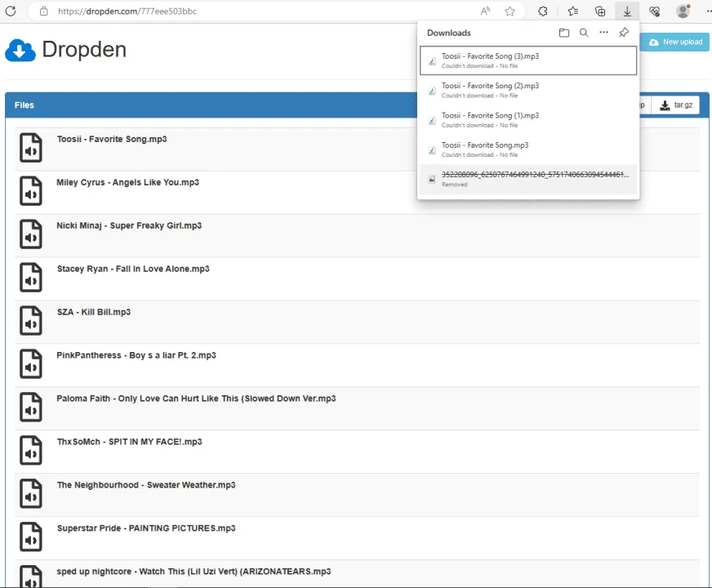This screenshot has width=712, height=588.
Task: Open Toosii - Favorite Song.mp3 in Files list
Action: click(112, 139)
